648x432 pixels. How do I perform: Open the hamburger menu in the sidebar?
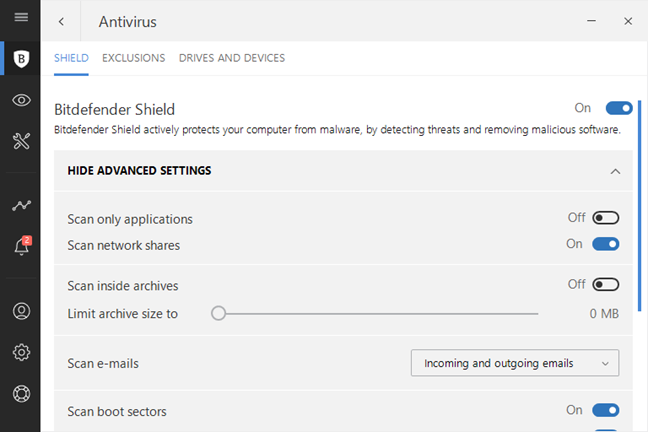coord(20,17)
